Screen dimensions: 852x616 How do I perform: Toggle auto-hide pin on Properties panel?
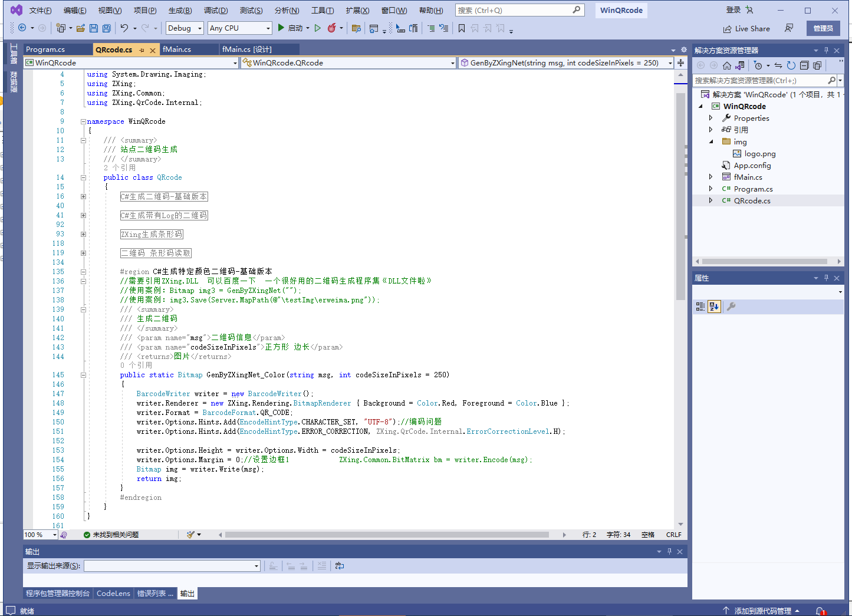click(x=826, y=278)
